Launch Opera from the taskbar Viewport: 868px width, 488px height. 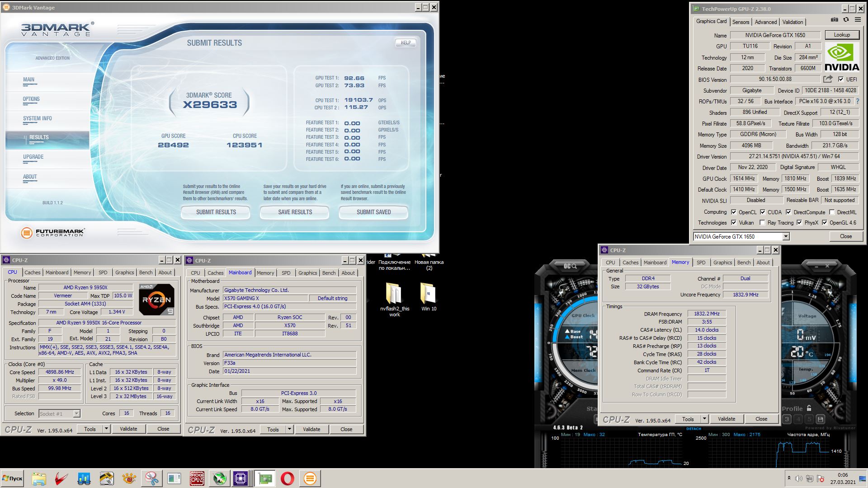pos(288,479)
